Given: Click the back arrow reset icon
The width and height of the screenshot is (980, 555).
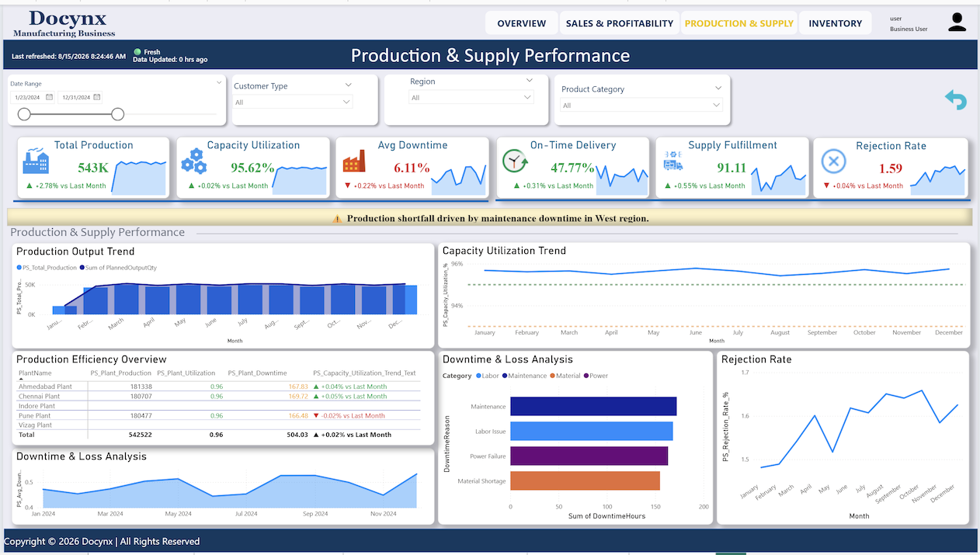Looking at the screenshot, I should pos(955,100).
